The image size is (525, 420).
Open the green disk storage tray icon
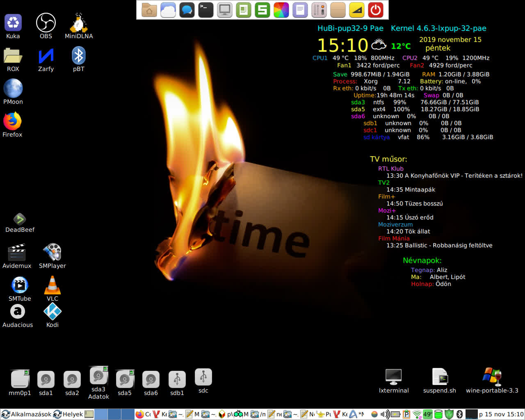click(438, 414)
